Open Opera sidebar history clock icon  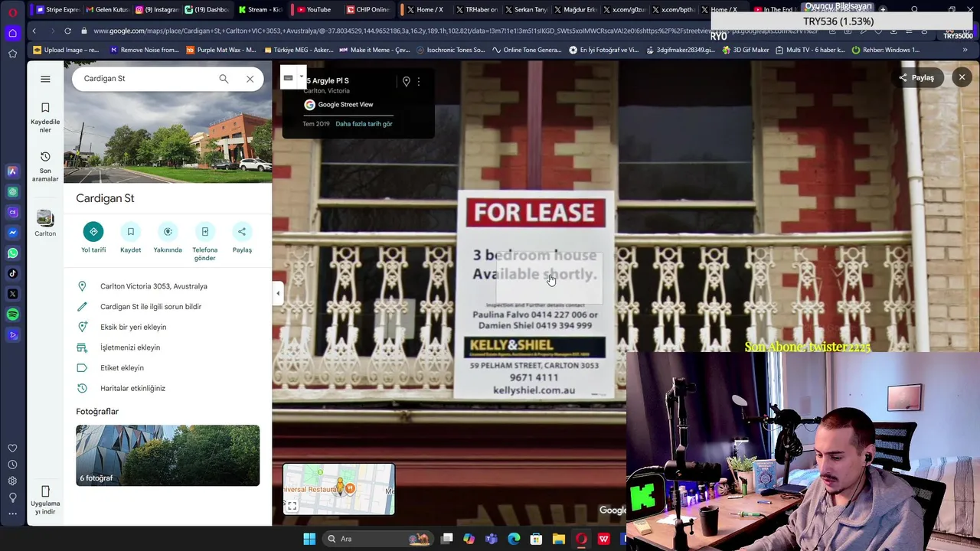(x=13, y=465)
